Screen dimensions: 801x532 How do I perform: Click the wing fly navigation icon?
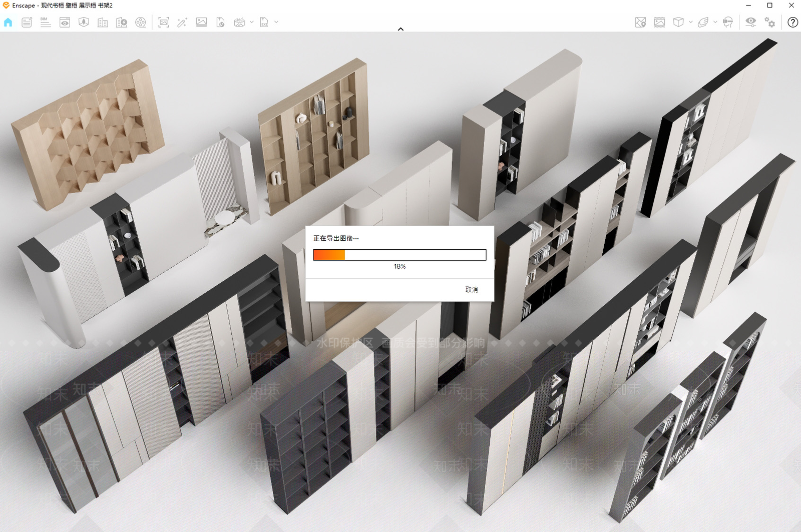[703, 23]
